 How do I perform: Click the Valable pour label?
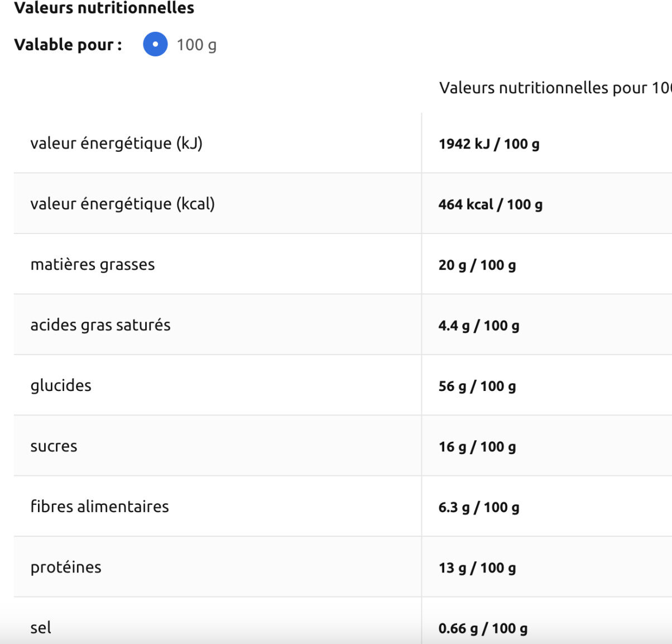68,45
